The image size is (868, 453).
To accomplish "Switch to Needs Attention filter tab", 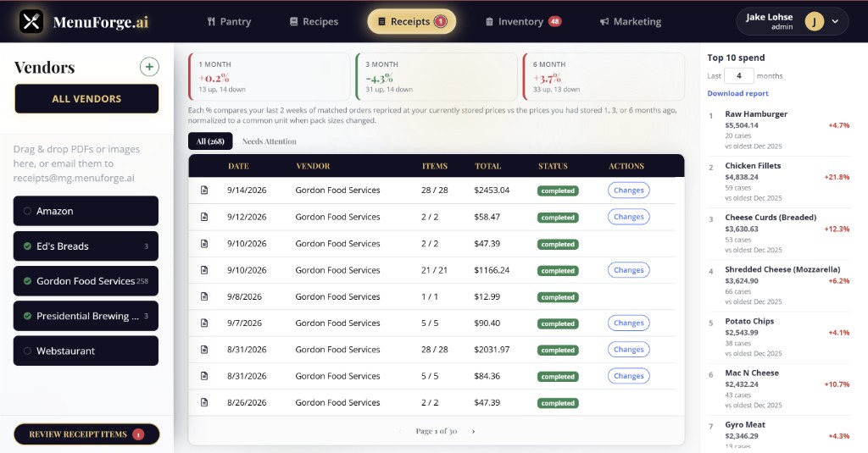I will [269, 141].
